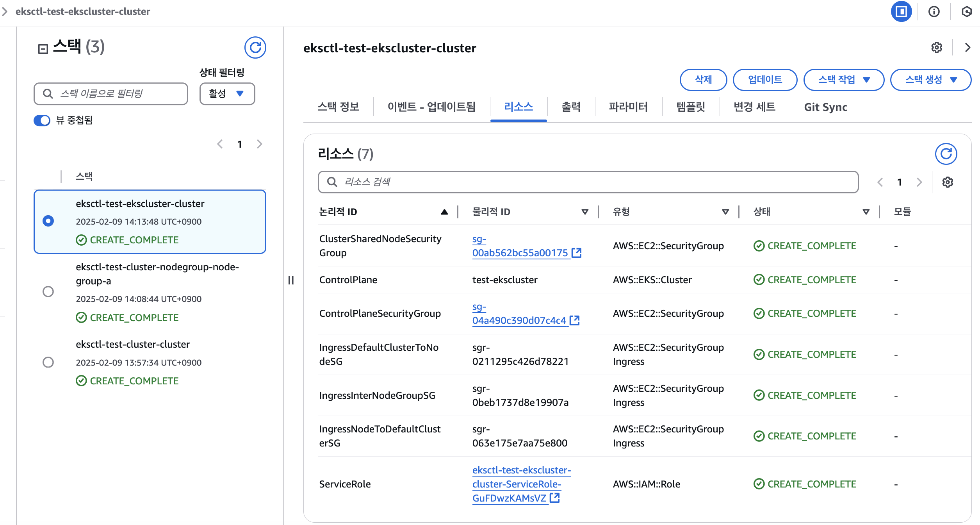Refresh the stacks list

pos(255,48)
